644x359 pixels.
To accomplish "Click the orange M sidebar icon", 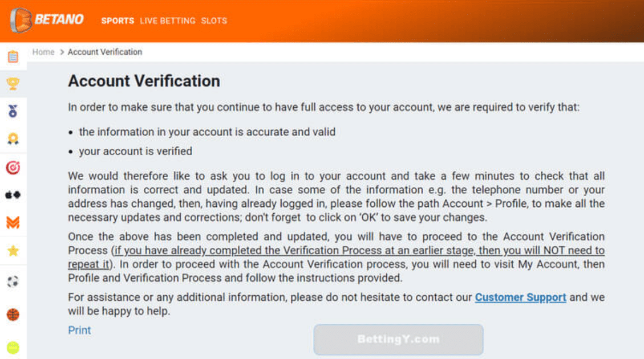I will click(13, 223).
